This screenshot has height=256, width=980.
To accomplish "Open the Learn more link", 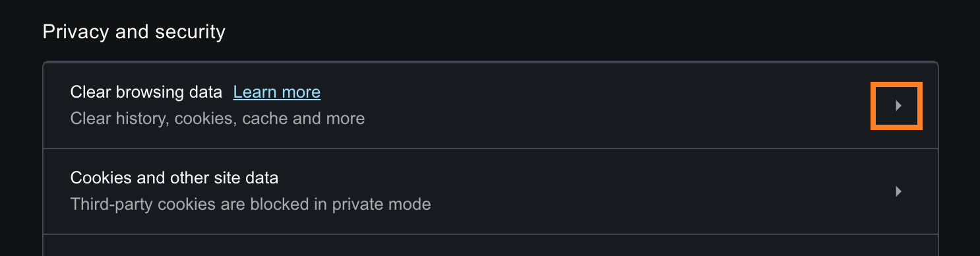I will pyautogui.click(x=277, y=92).
